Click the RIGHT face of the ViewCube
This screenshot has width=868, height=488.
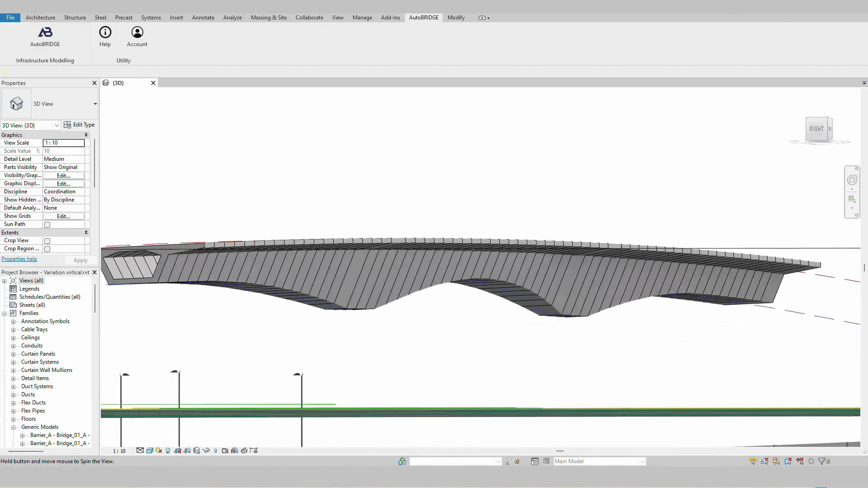click(x=816, y=129)
